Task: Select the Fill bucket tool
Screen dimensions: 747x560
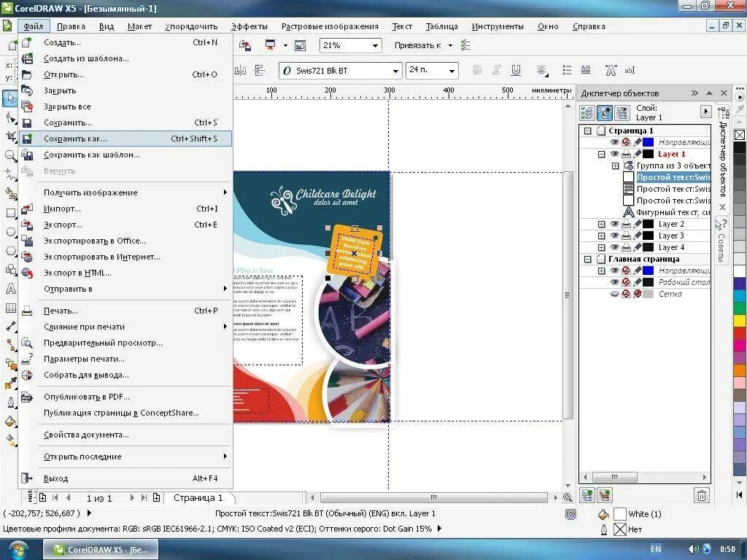Action: 10,422
